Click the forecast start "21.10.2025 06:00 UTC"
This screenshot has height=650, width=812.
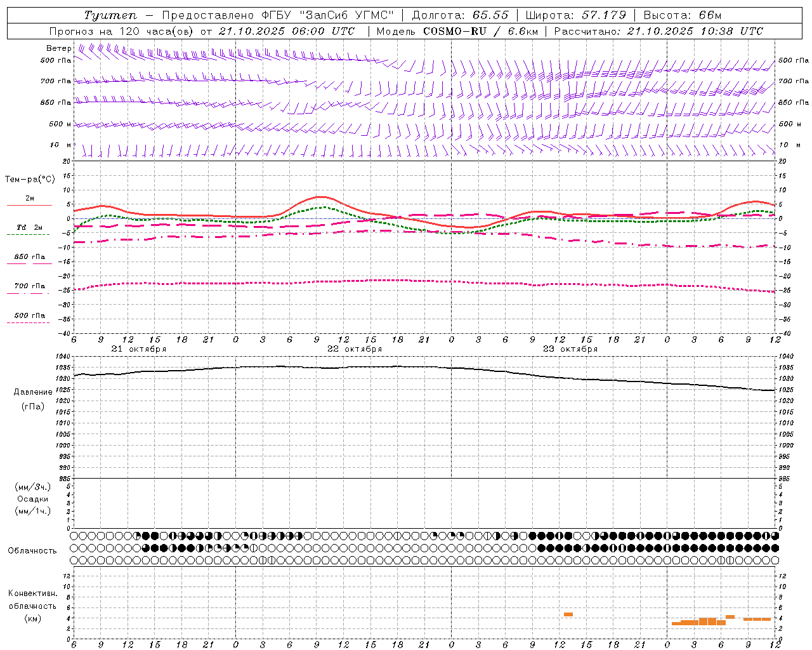[x=287, y=31]
